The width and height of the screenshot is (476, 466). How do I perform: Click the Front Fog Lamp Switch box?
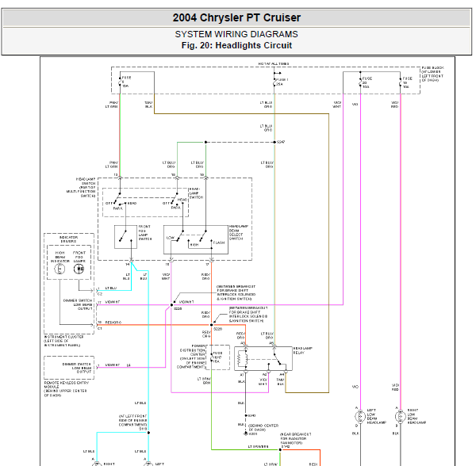pos(125,237)
